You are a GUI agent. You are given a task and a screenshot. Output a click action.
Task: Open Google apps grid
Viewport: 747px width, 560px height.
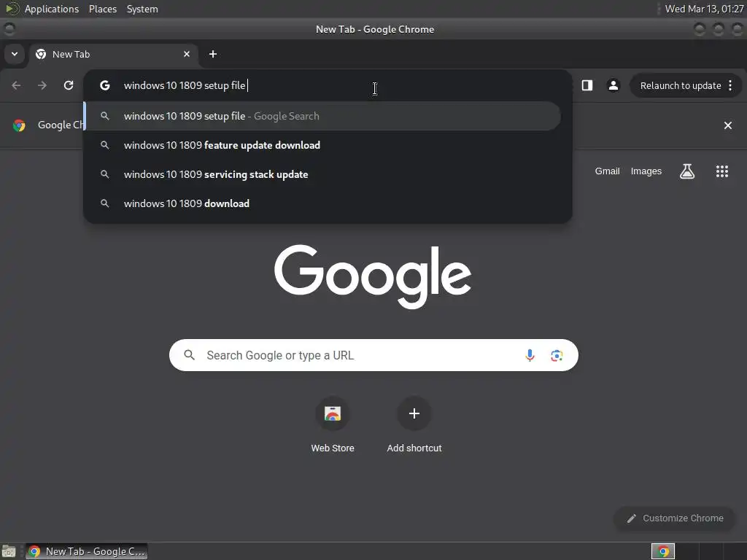[x=721, y=171]
